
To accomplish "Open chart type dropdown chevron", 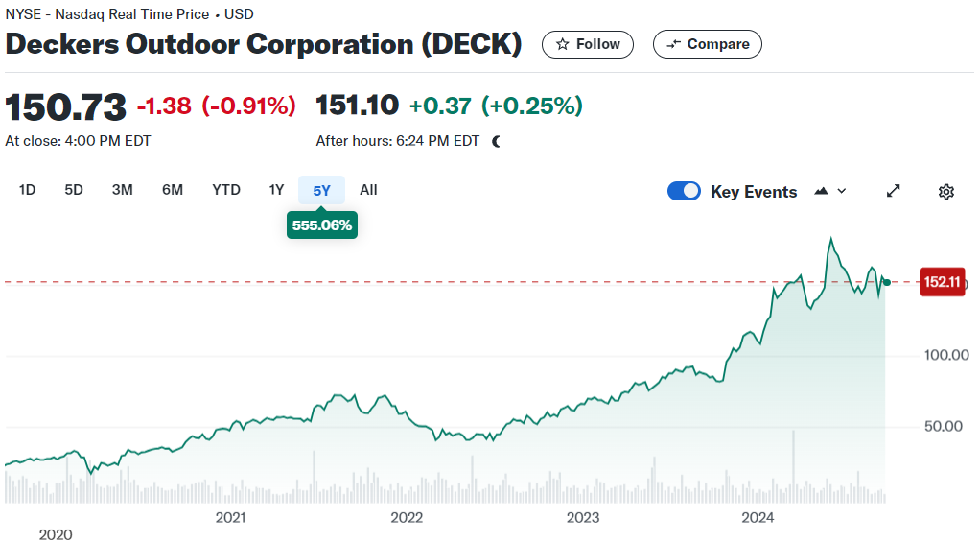I will [x=842, y=191].
